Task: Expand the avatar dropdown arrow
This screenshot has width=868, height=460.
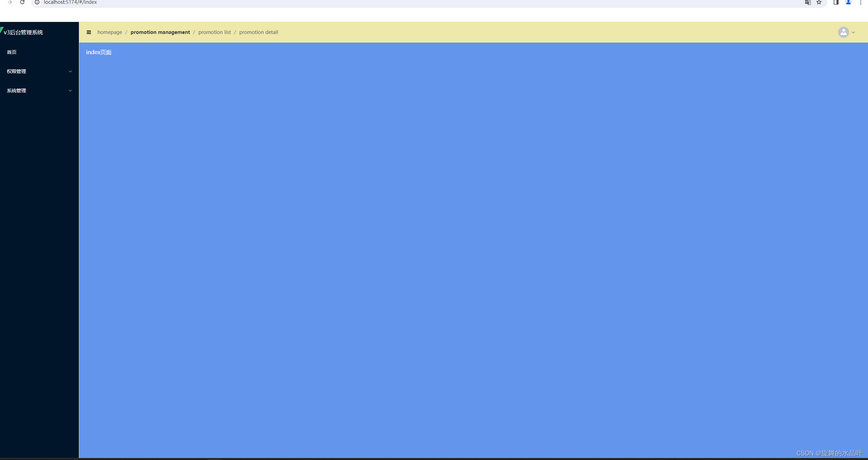Action: click(x=853, y=32)
